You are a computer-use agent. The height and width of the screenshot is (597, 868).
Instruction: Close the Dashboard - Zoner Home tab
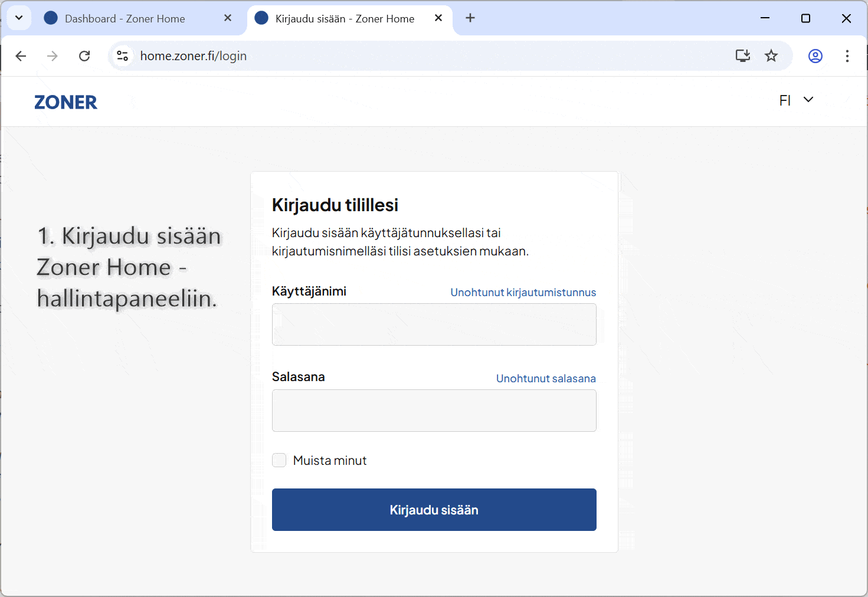point(228,18)
